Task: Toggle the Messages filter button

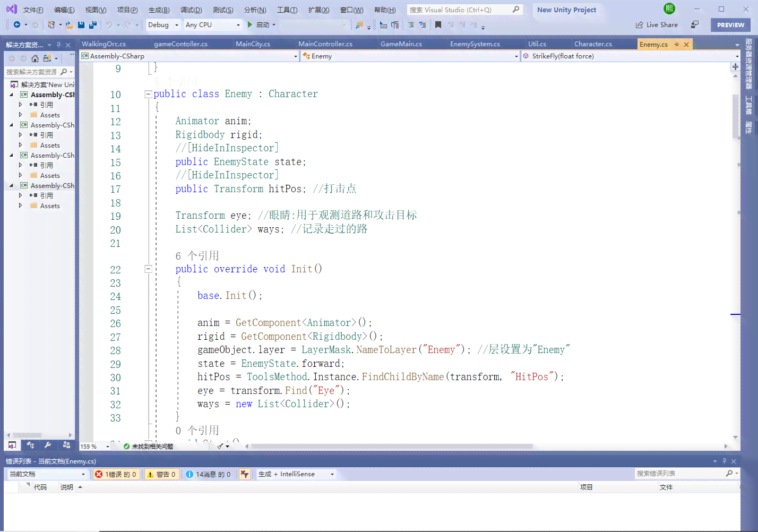Action: 209,474
